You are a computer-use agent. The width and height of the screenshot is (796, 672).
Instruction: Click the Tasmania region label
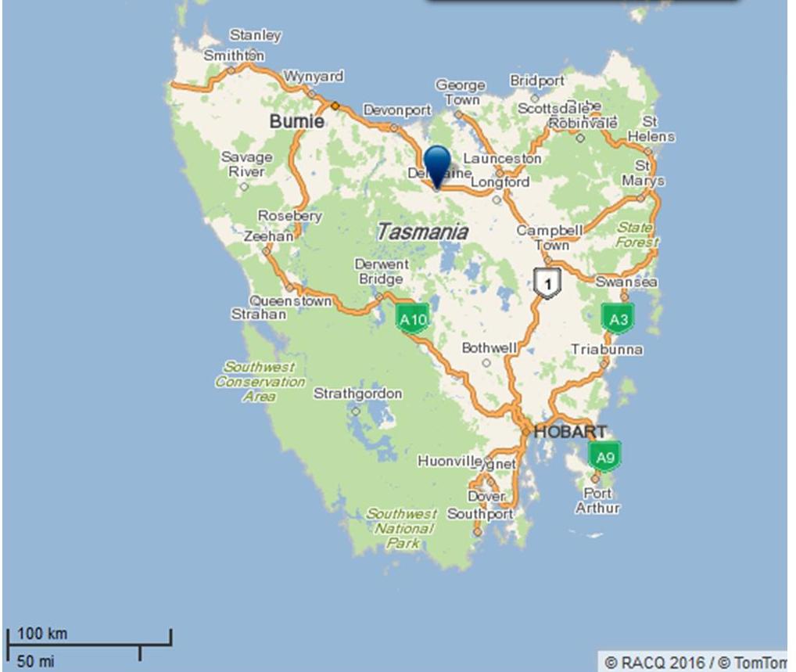click(424, 231)
